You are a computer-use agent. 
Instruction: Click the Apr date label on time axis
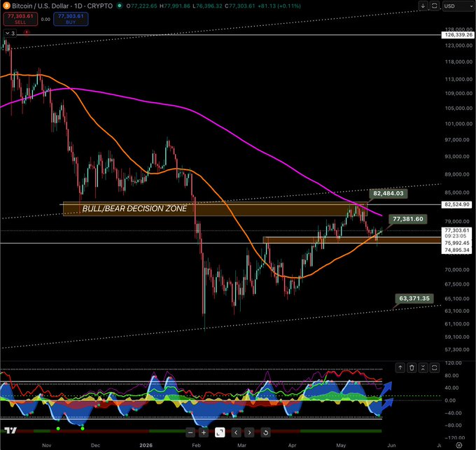[x=292, y=445]
